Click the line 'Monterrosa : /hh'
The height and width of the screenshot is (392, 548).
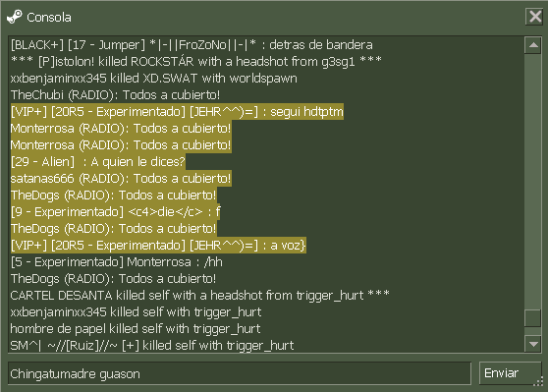(x=117, y=262)
